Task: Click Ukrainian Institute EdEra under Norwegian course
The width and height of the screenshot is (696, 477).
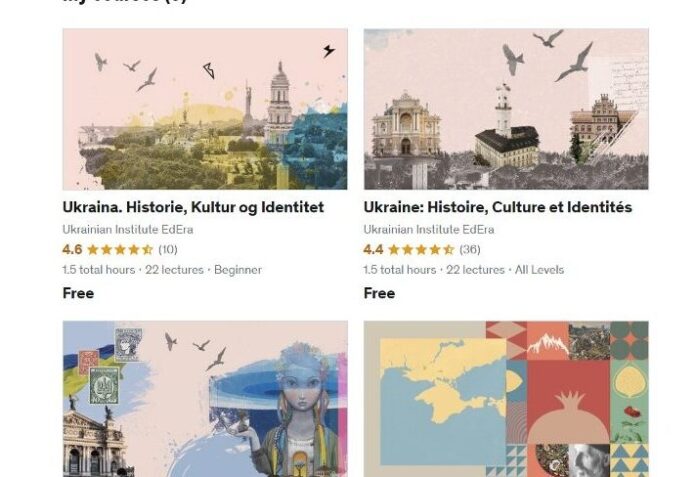Action: pos(128,229)
